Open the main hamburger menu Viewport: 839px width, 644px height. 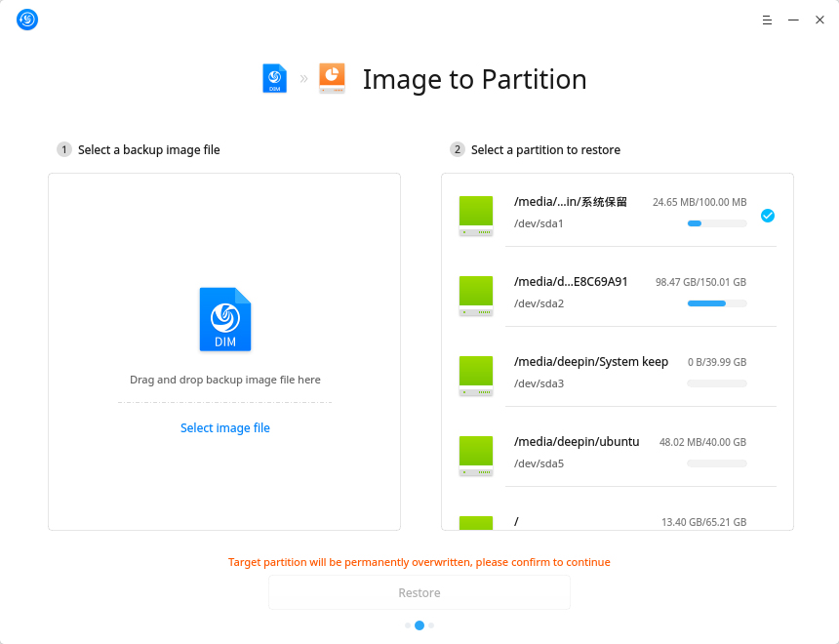[x=767, y=20]
